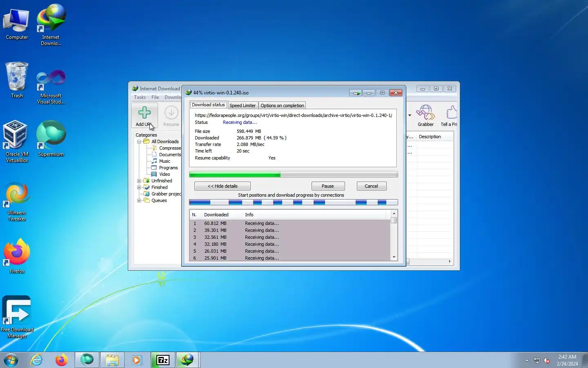Open the Downloads menu in IDM
Image resolution: width=588 pixels, height=368 pixels.
172,97
